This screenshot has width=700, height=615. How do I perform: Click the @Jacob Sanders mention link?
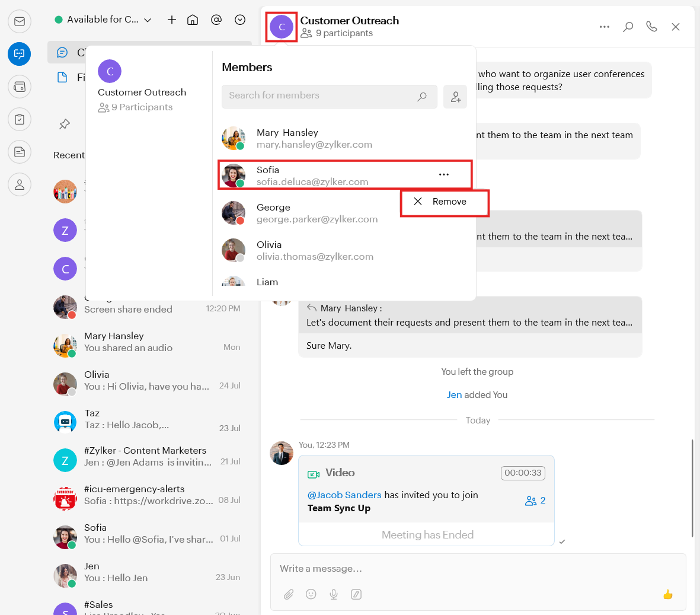click(x=344, y=495)
